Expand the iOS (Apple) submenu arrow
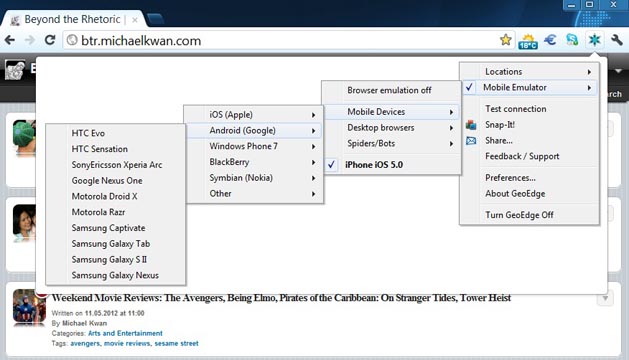Screen dimensions: 629x360 point(313,115)
